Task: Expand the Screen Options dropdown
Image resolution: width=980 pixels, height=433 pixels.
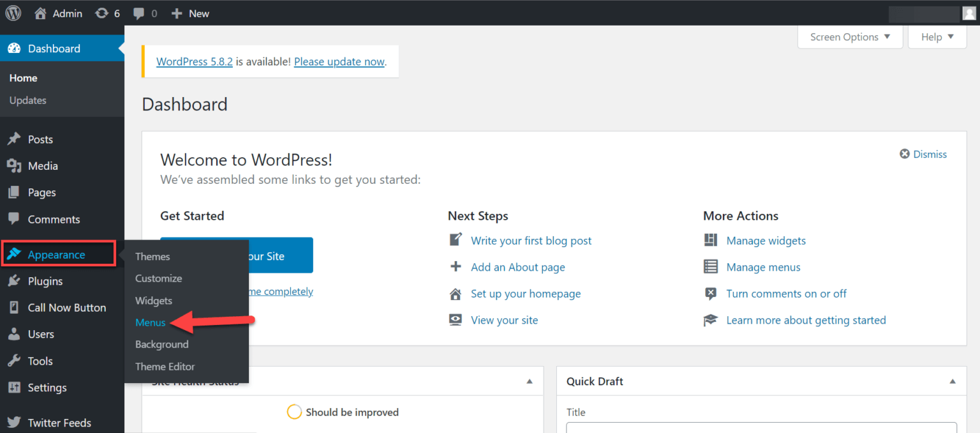Action: (850, 37)
